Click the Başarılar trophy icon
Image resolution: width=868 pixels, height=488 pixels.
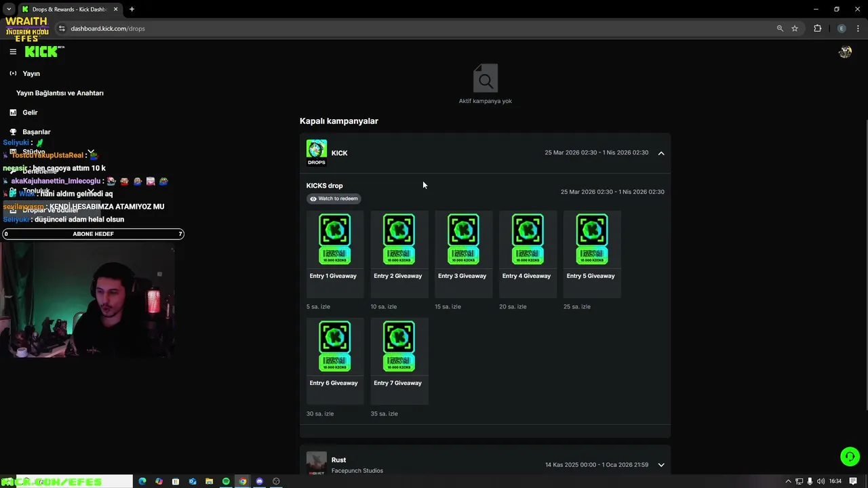click(x=13, y=132)
